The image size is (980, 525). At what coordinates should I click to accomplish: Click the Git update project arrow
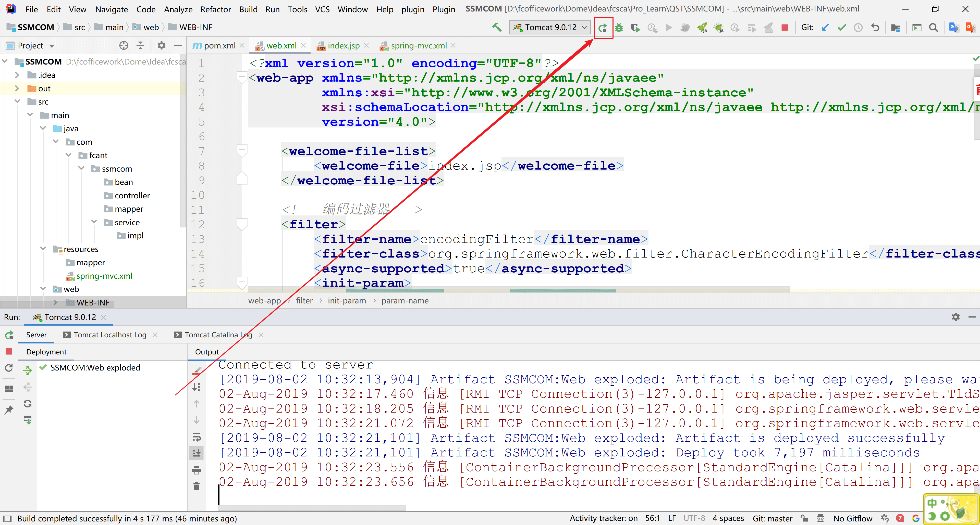tap(825, 27)
